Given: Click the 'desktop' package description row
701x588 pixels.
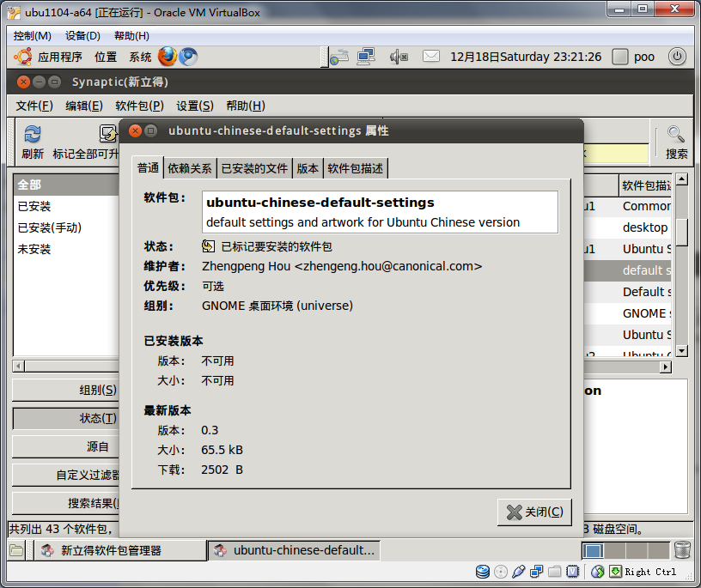Looking at the screenshot, I should [x=645, y=227].
